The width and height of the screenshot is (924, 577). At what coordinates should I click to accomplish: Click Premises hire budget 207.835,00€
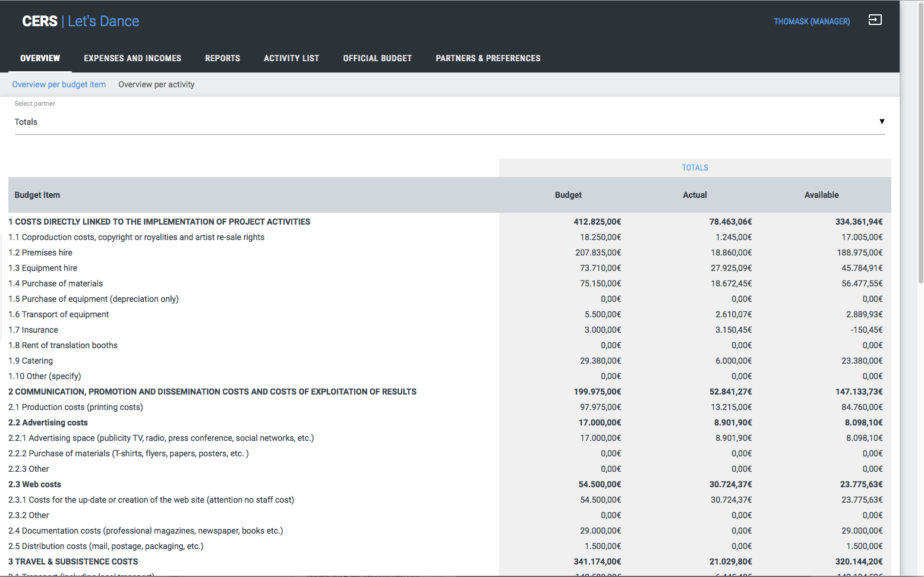point(598,253)
